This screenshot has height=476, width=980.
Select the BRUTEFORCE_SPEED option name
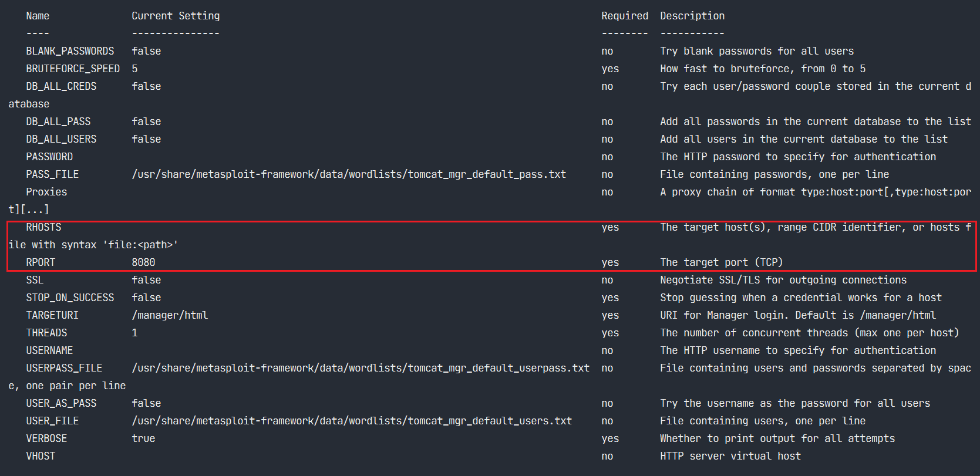pos(73,69)
